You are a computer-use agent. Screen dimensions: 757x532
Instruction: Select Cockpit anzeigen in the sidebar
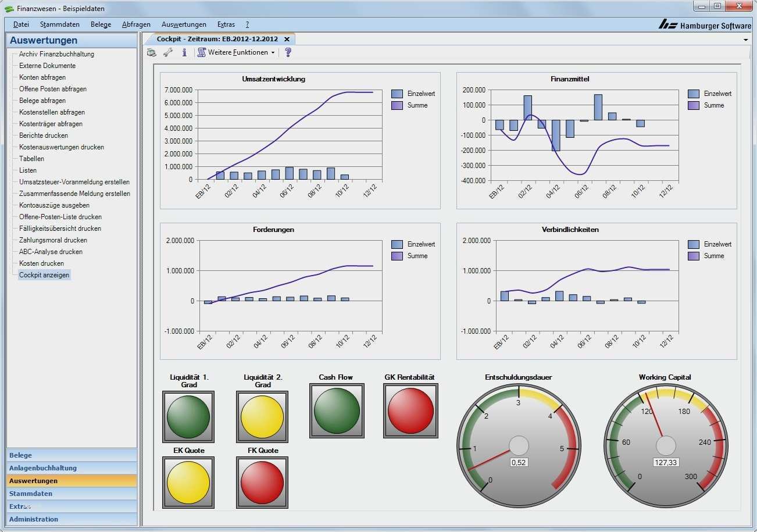coord(44,275)
